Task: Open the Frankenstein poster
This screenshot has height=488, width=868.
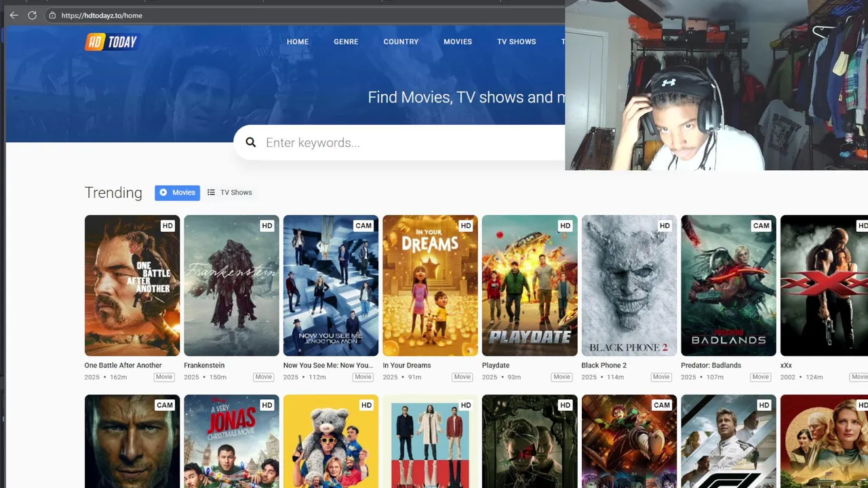Action: 231,285
